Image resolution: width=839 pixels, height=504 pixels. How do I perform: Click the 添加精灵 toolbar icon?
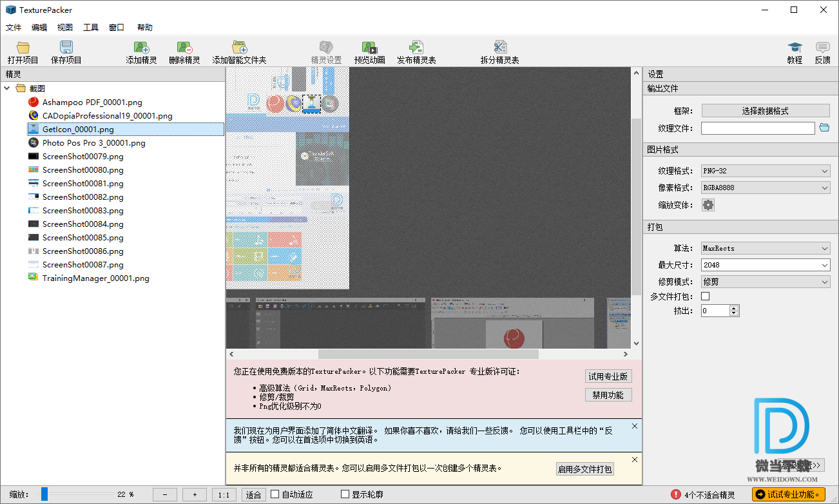coord(141,47)
